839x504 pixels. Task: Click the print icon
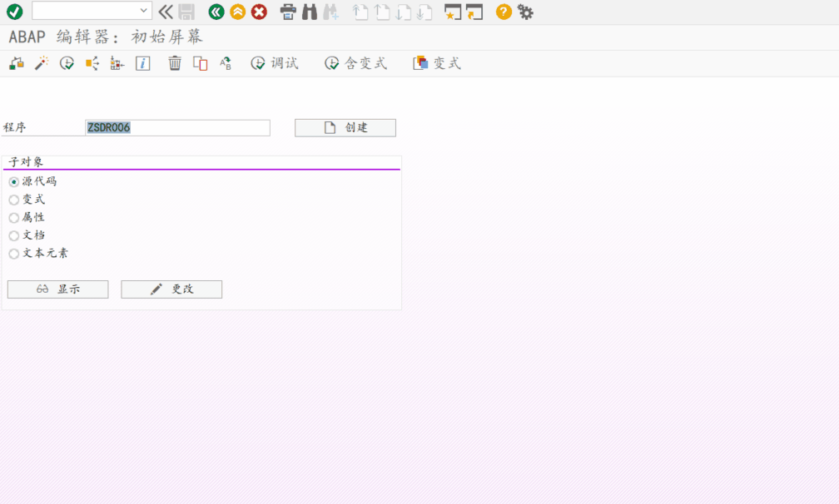coord(289,12)
